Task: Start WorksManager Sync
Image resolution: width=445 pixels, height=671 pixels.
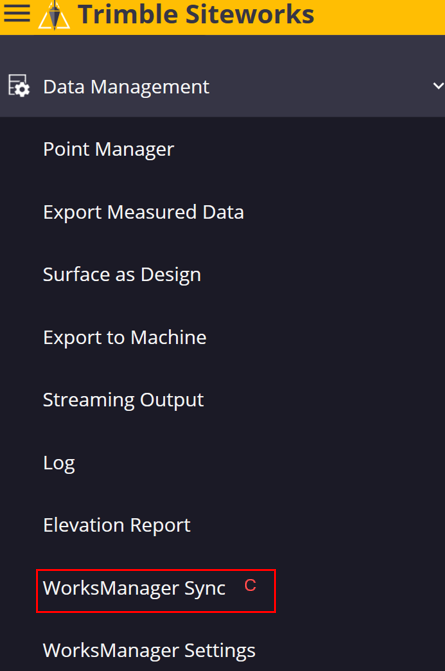Action: (134, 588)
